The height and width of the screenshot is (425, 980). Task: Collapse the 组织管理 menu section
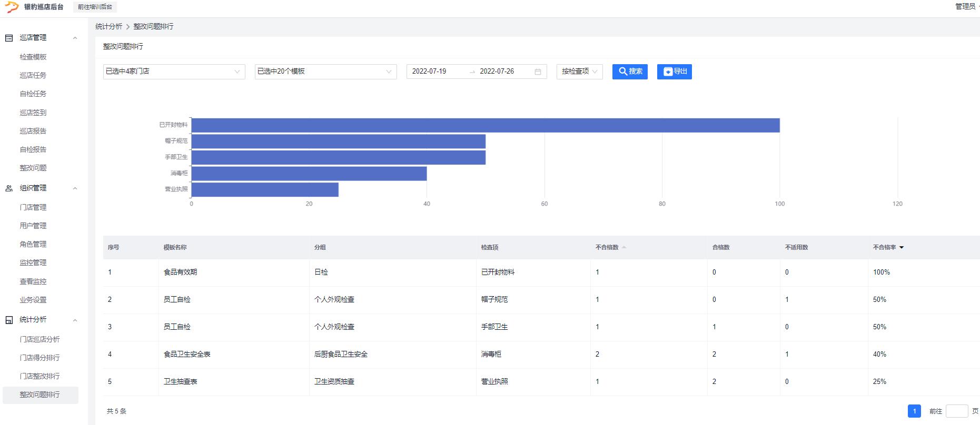(75, 188)
